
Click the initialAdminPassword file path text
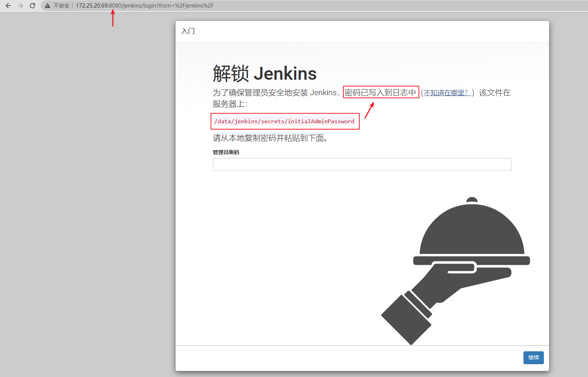285,121
